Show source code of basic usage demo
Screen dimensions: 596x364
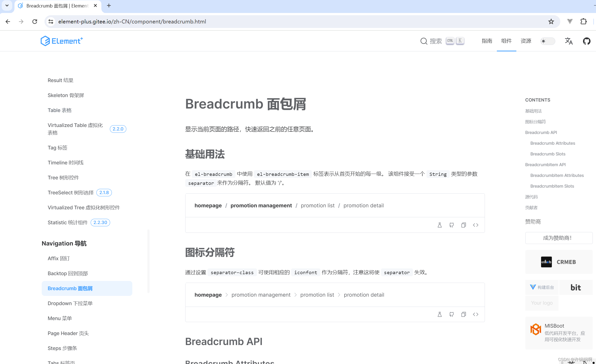(476, 225)
